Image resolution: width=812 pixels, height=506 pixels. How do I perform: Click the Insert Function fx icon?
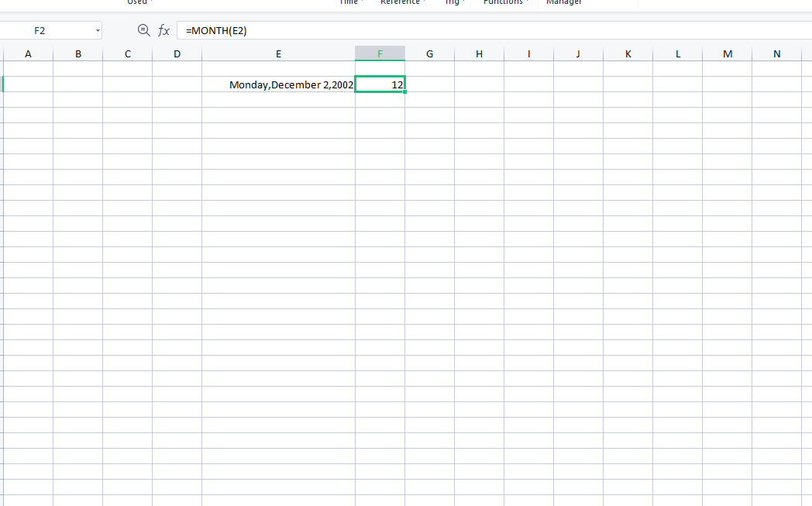(x=163, y=29)
